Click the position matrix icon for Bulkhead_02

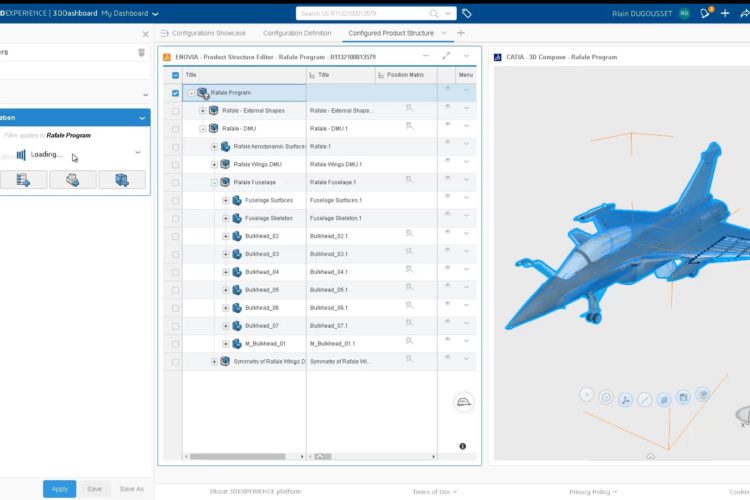tap(409, 233)
